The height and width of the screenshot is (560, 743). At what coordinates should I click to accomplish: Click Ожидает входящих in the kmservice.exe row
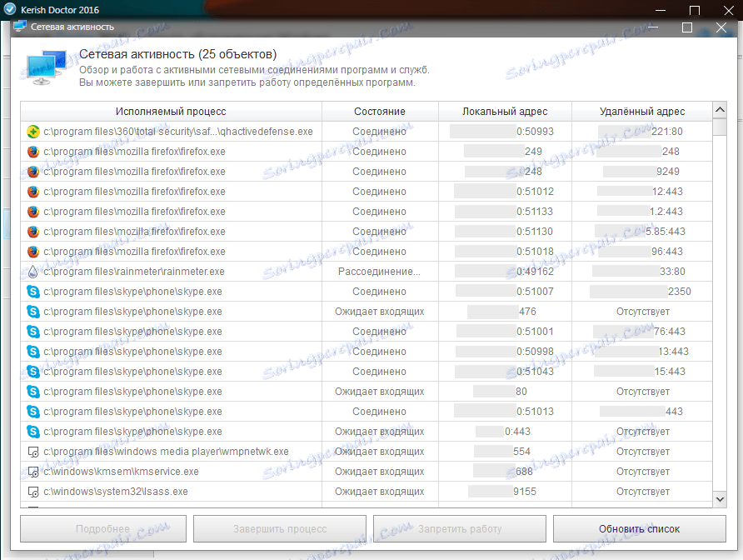[x=380, y=472]
